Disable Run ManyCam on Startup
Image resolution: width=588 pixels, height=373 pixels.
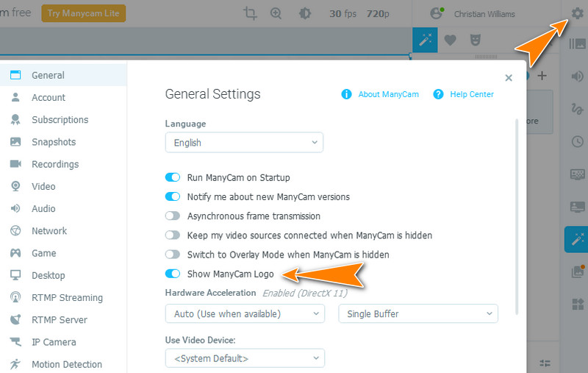pos(173,177)
